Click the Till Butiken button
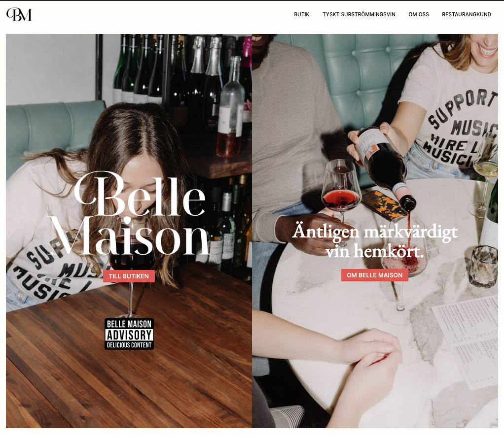 129,276
